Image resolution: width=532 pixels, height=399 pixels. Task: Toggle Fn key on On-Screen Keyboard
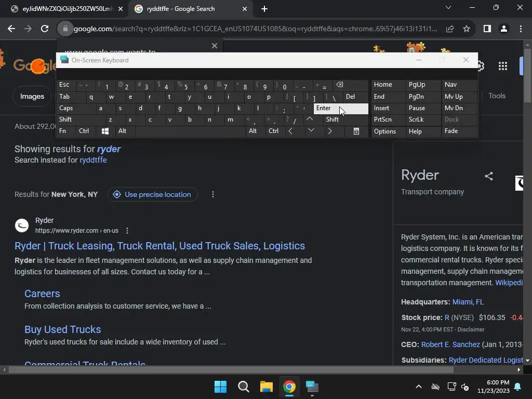(66, 131)
